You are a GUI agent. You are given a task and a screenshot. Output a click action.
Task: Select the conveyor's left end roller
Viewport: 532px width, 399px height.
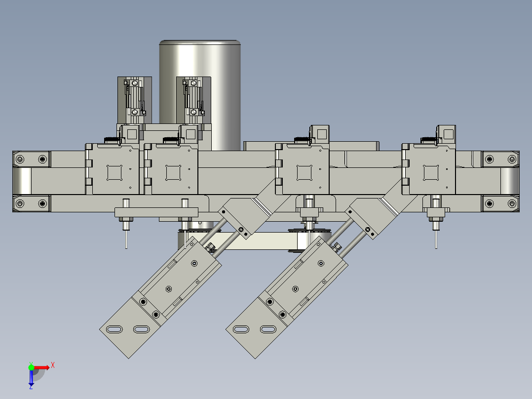[22, 181]
